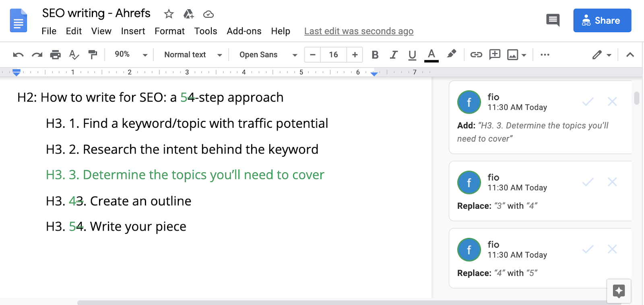This screenshot has height=305, width=644.
Task: Toggle Bold formatting
Action: click(375, 55)
